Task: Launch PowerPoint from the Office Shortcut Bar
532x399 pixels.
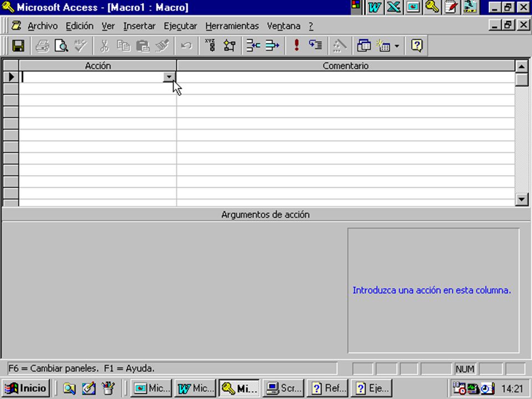Action: point(413,7)
